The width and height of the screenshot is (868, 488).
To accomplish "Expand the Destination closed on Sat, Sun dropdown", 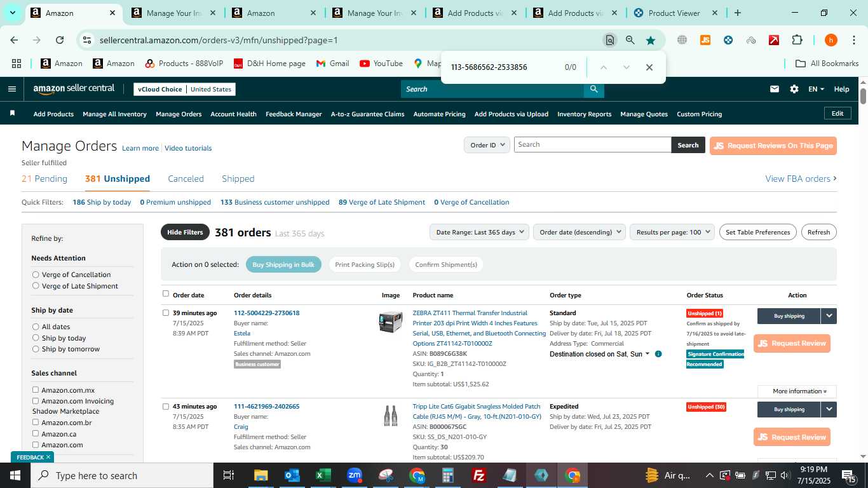I will click(600, 354).
